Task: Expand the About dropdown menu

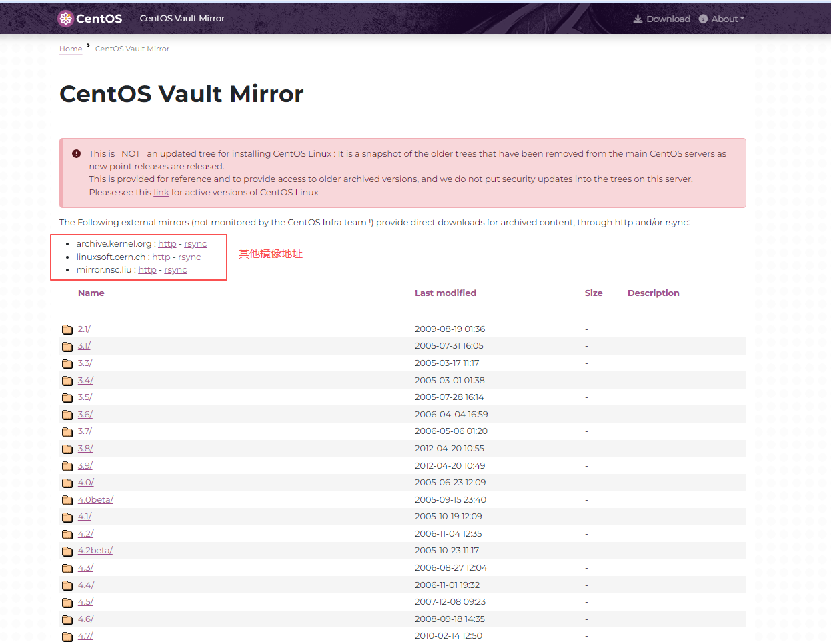Action: click(x=722, y=19)
